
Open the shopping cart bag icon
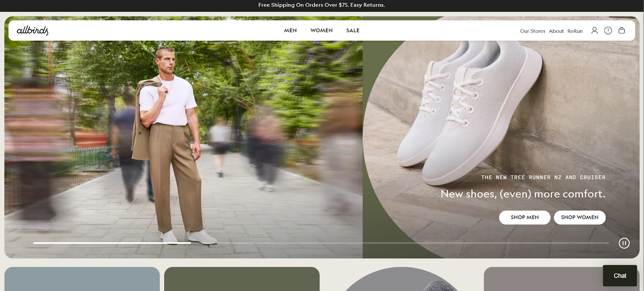pyautogui.click(x=621, y=31)
